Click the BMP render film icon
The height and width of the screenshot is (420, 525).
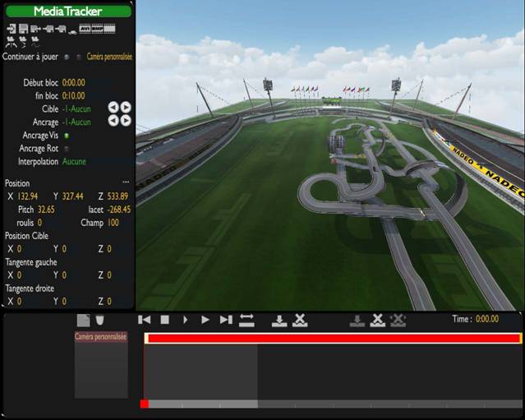pos(97,29)
